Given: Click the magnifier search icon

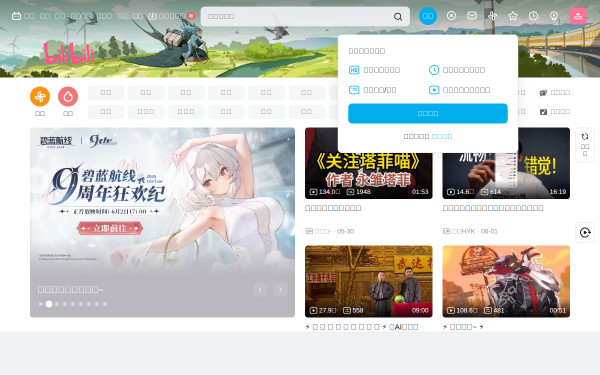Looking at the screenshot, I should pos(398,16).
